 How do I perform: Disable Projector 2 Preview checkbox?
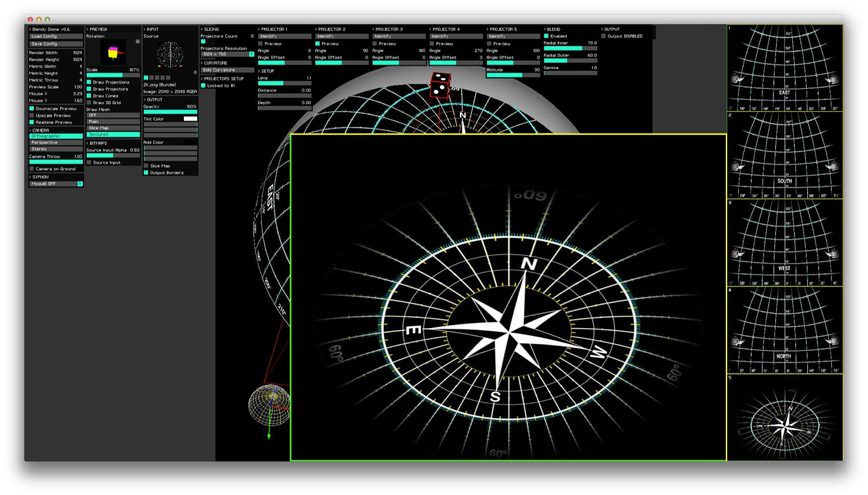(318, 43)
